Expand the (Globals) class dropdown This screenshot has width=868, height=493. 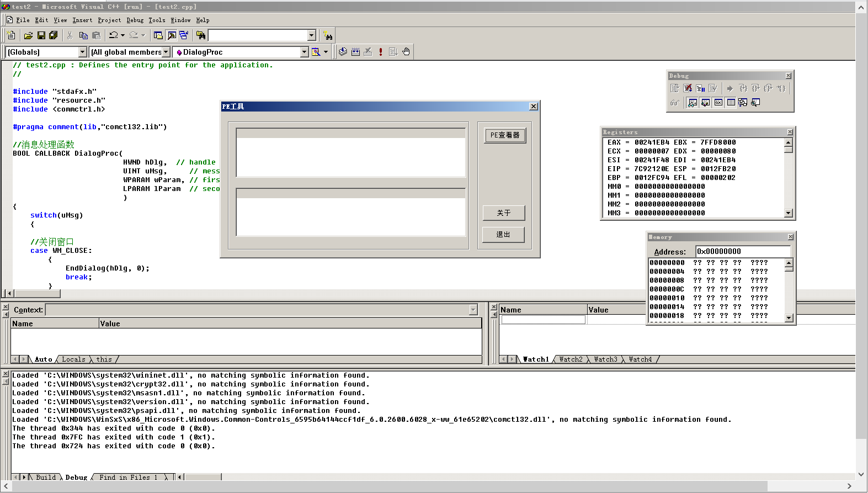83,52
